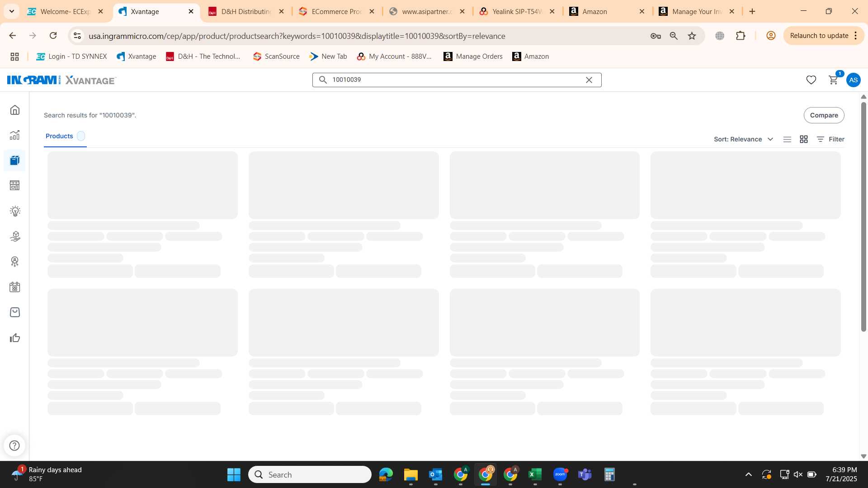Image resolution: width=868 pixels, height=488 pixels.
Task: Bookmark this page with the star icon
Action: click(692, 36)
